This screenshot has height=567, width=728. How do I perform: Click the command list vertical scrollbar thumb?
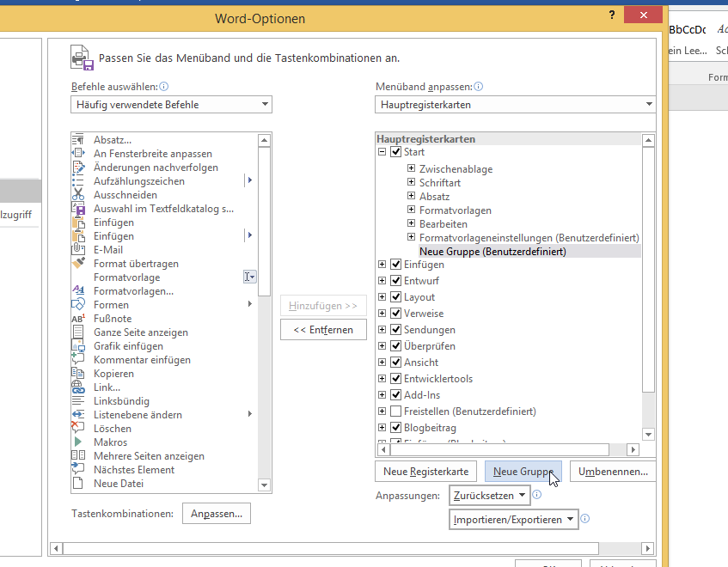(x=264, y=222)
